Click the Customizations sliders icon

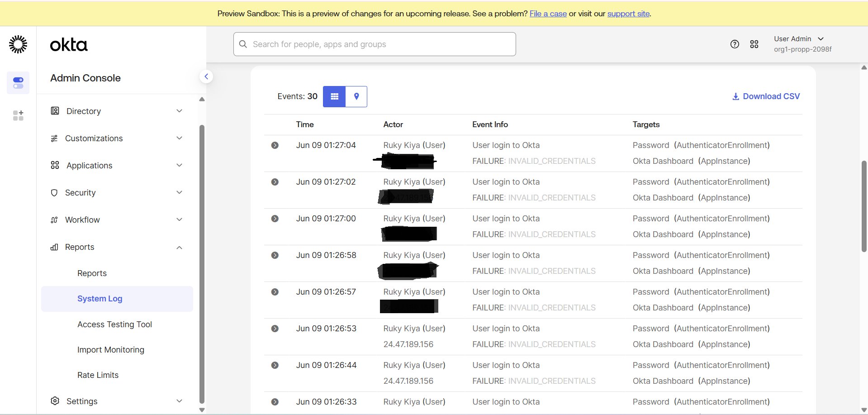coord(54,138)
